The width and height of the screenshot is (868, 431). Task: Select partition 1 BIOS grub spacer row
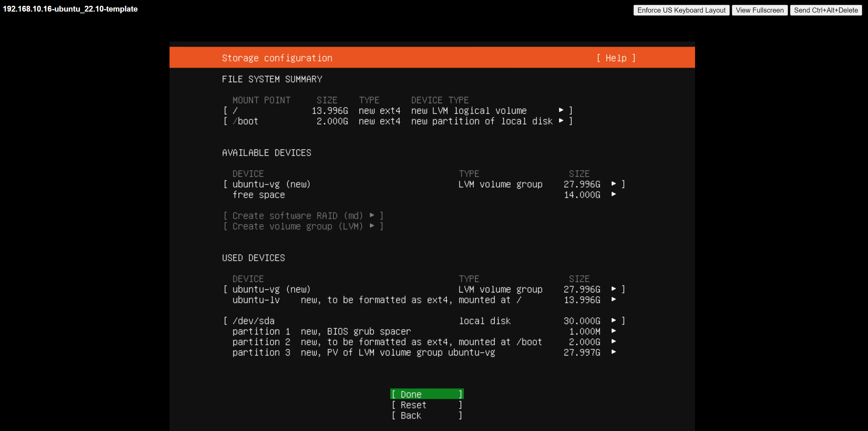click(424, 331)
